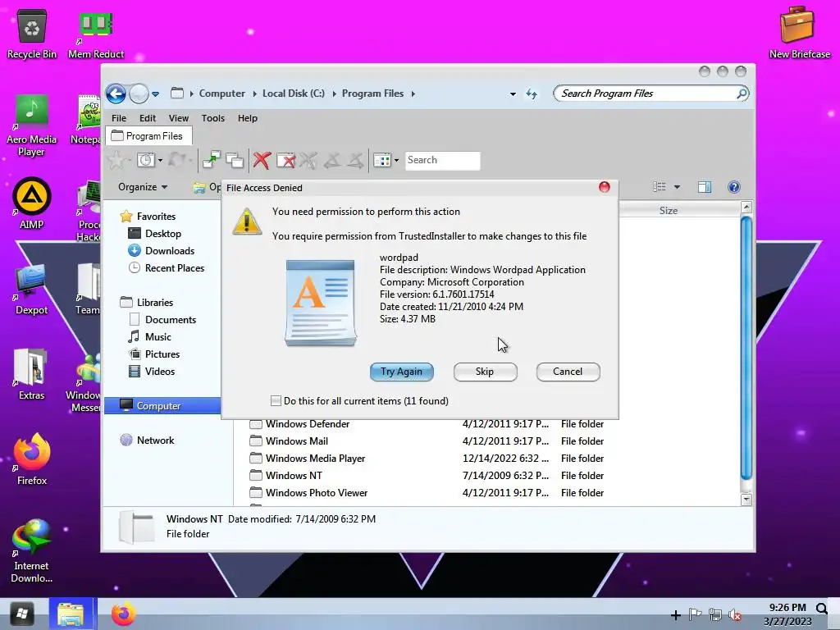Open the view options dropdown arrow
Image resolution: width=840 pixels, height=630 pixels.
pyautogui.click(x=677, y=187)
